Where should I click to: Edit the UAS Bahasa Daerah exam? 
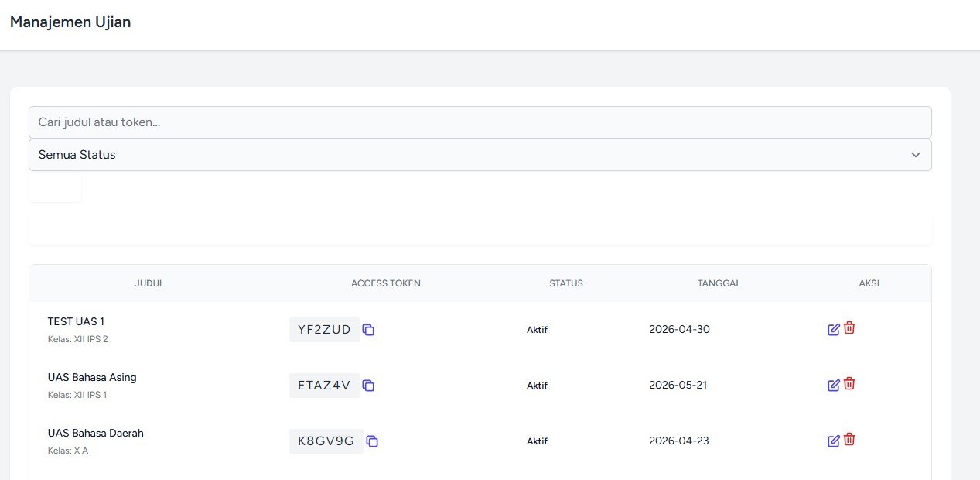point(834,441)
